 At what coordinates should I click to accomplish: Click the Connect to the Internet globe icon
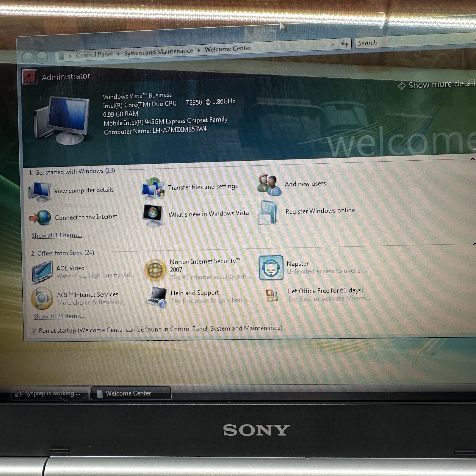click(40, 217)
